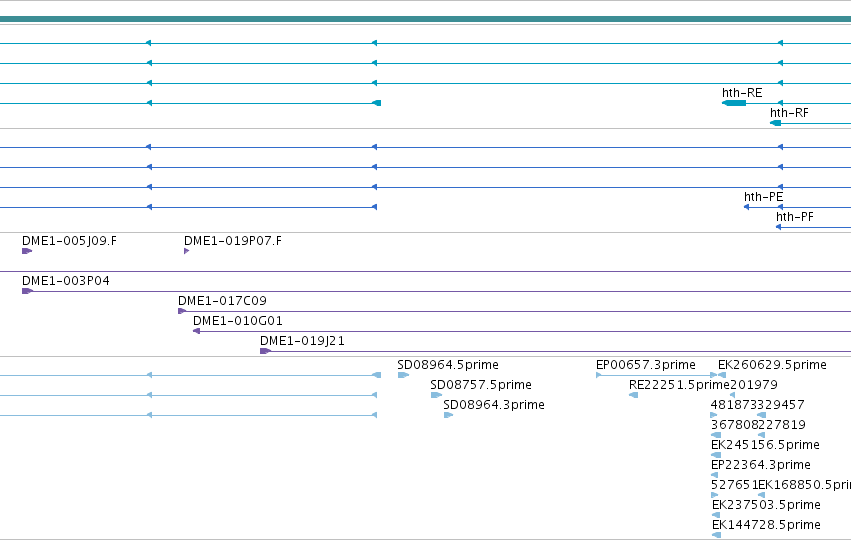
Task: Click the EP22364.3prime EST label
Action: pos(761,465)
